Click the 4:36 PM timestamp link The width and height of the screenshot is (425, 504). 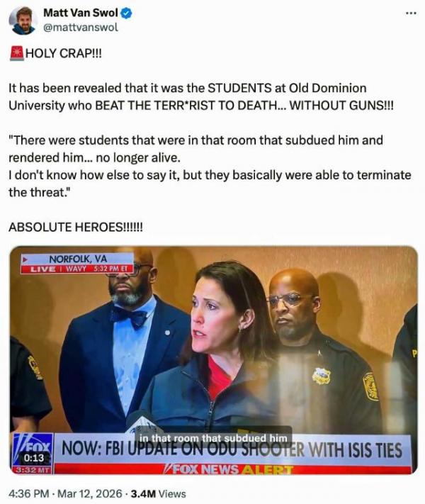pyautogui.click(x=28, y=493)
